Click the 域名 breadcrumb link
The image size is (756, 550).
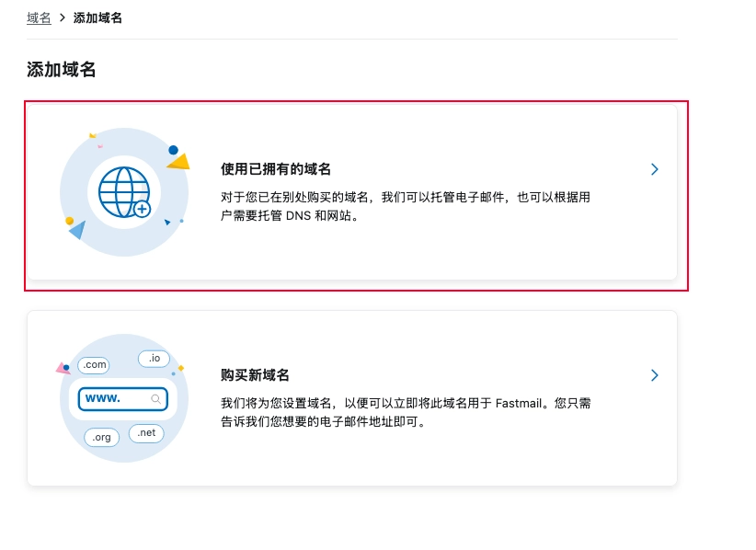point(39,18)
